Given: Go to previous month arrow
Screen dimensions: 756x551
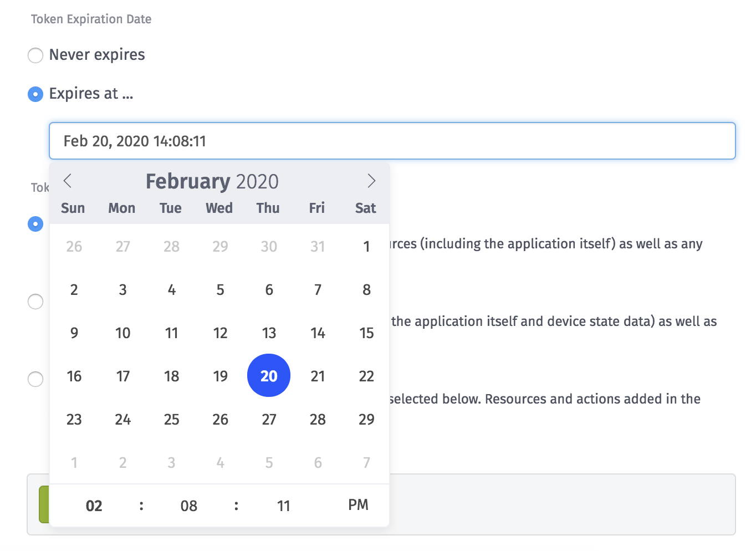Looking at the screenshot, I should (x=68, y=181).
